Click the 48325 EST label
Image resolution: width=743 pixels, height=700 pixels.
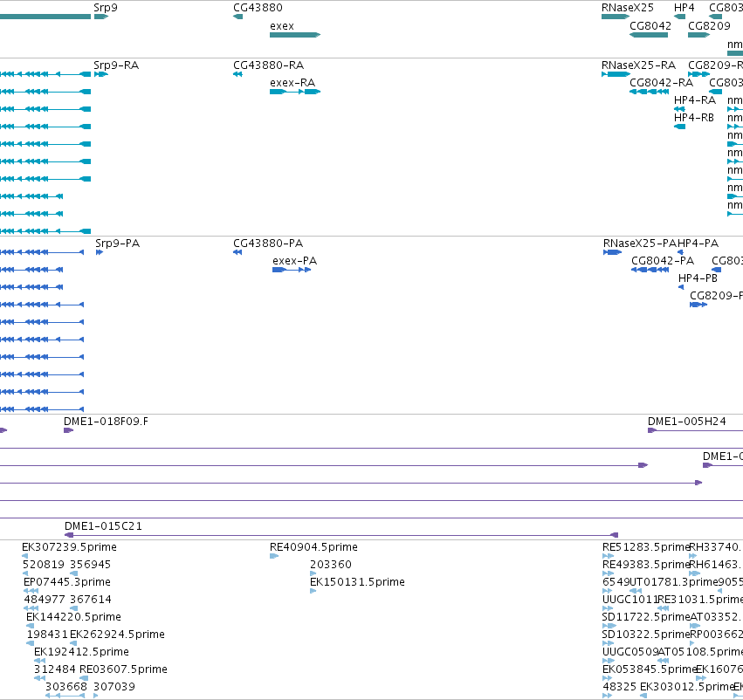619,687
